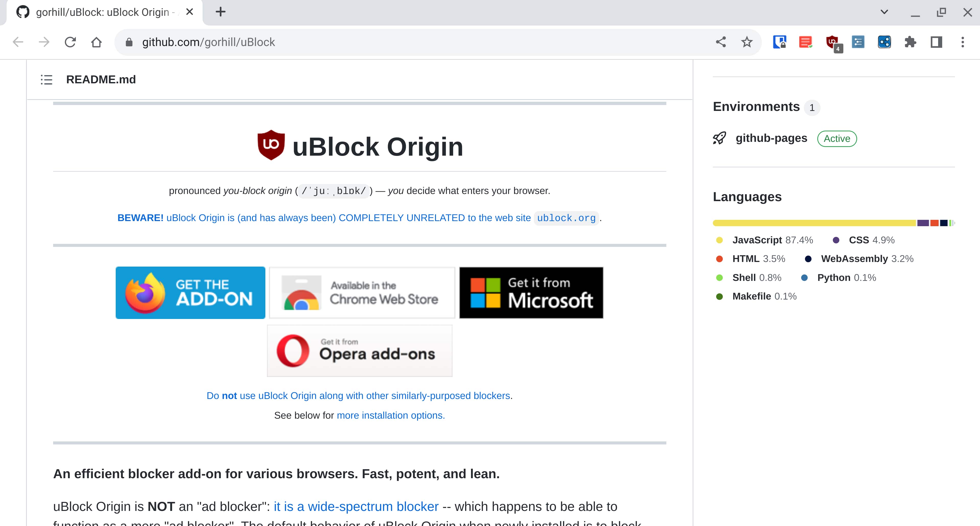Screen dimensions: 980x526
Task: Open the teal checklist extension icon
Action: pos(858,42)
